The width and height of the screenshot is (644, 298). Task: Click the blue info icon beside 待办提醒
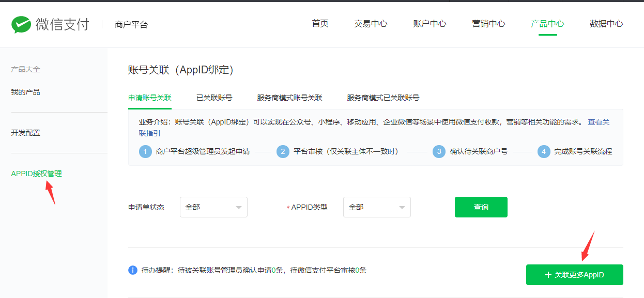pos(133,270)
